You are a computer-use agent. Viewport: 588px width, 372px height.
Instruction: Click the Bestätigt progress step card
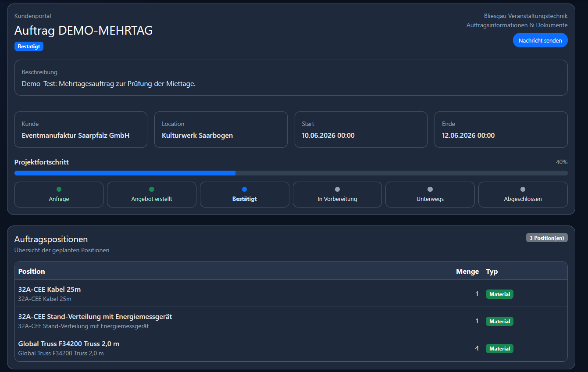245,194
